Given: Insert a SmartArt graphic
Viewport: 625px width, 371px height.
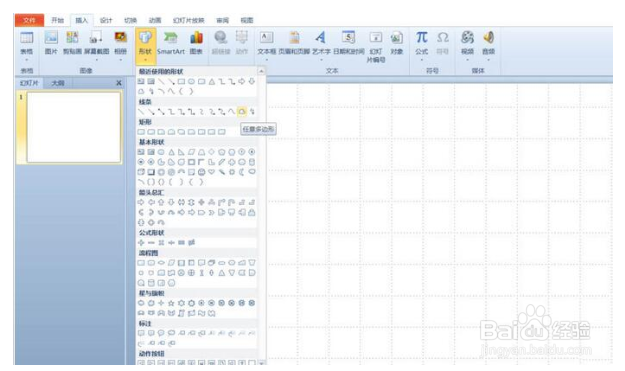Looking at the screenshot, I should tap(171, 43).
